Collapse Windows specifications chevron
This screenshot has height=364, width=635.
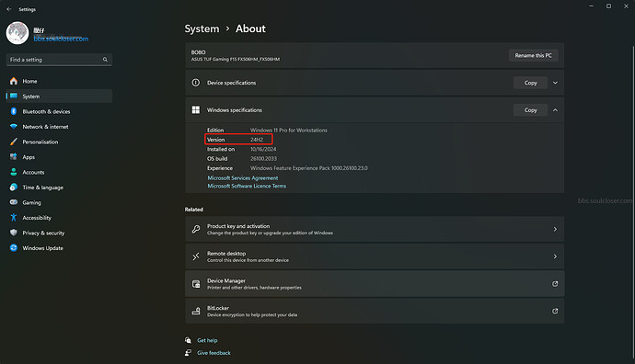click(555, 110)
